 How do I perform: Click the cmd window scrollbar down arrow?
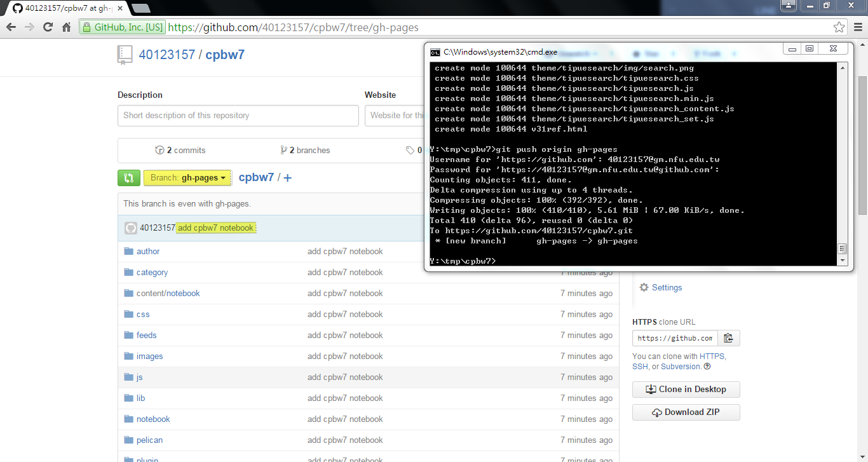click(843, 261)
